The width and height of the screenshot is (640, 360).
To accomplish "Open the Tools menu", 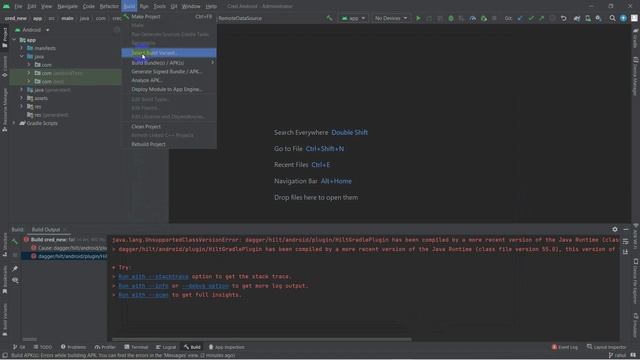I will tap(159, 6).
